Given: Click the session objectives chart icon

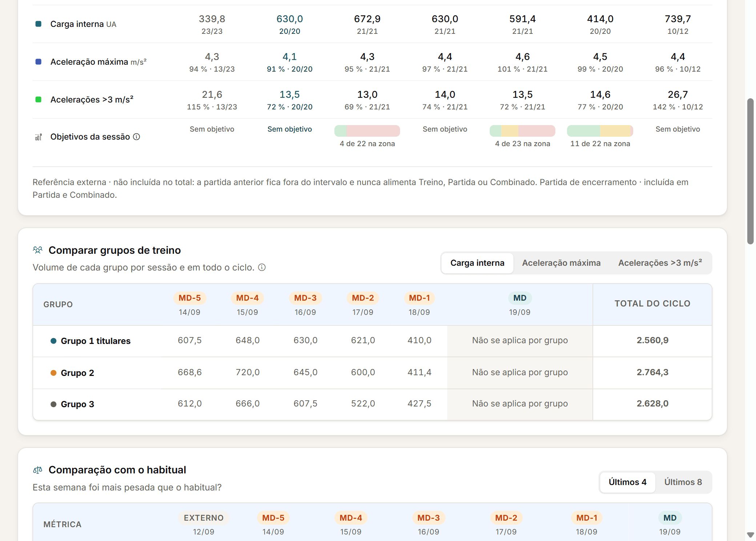Looking at the screenshot, I should click(38, 137).
